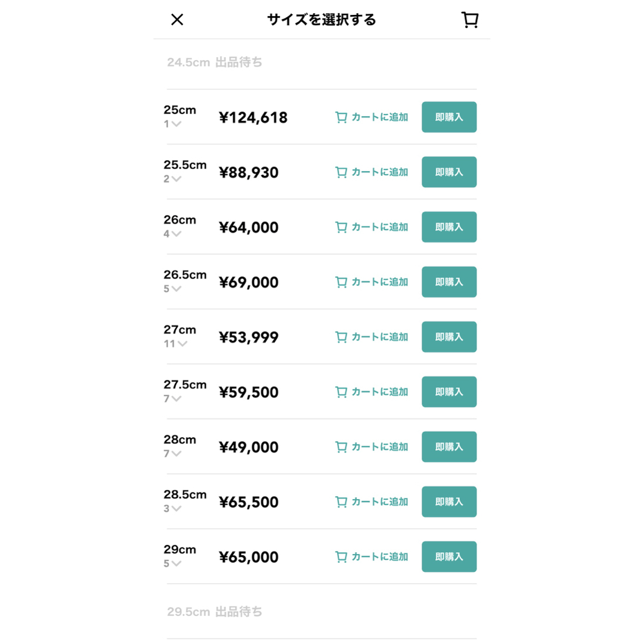
Task: Expand the 28.5cm listings chevron
Action: [x=177, y=509]
